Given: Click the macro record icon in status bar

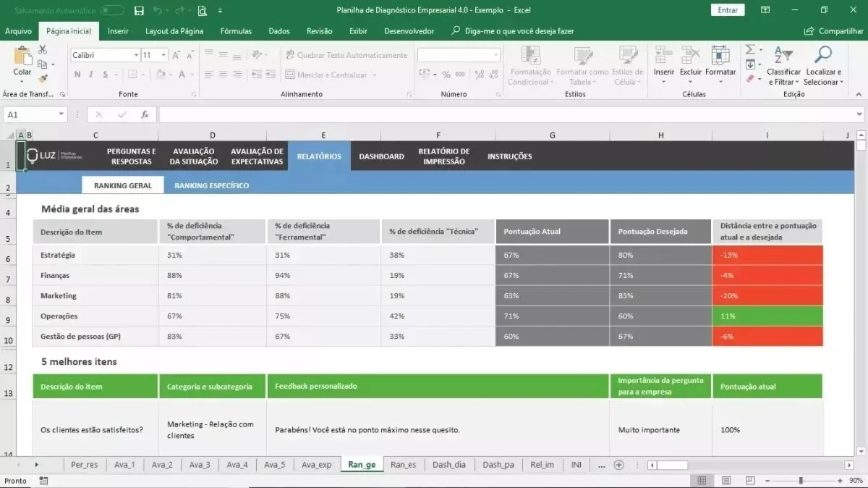Looking at the screenshot, I should point(43,481).
